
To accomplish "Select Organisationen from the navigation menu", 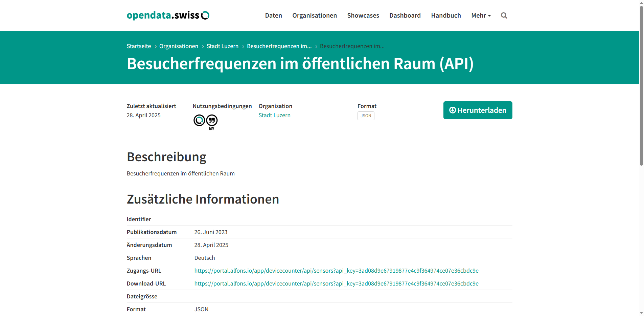I will point(314,16).
